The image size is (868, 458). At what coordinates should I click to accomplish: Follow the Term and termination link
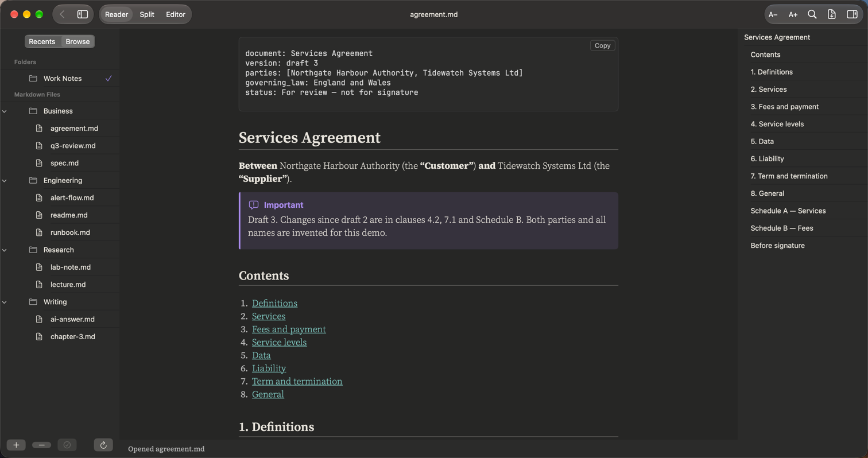coord(297,381)
